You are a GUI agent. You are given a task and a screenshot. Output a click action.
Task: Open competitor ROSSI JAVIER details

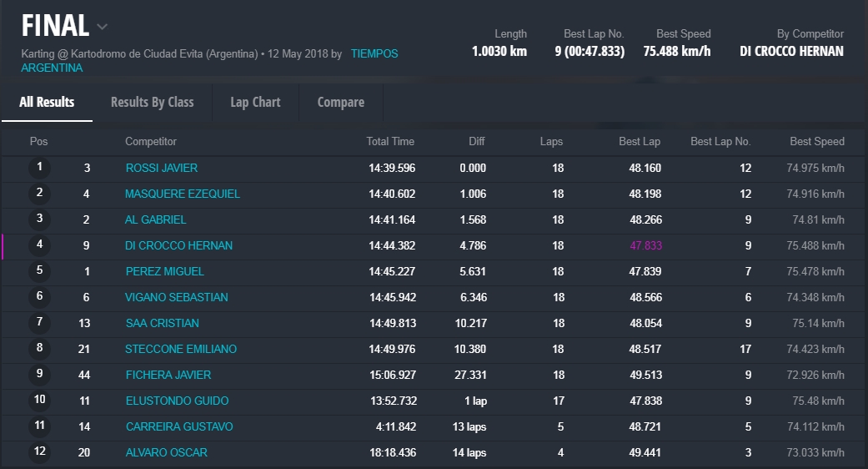pos(162,168)
